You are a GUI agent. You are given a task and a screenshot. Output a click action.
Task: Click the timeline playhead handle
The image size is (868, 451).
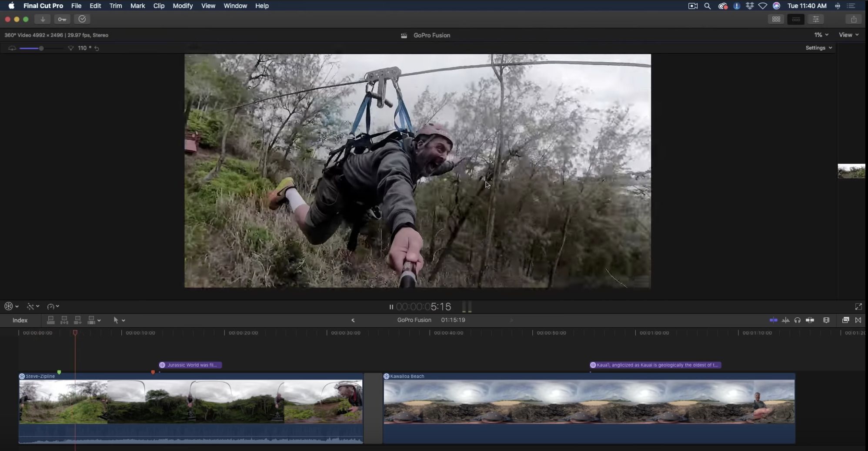(75, 333)
